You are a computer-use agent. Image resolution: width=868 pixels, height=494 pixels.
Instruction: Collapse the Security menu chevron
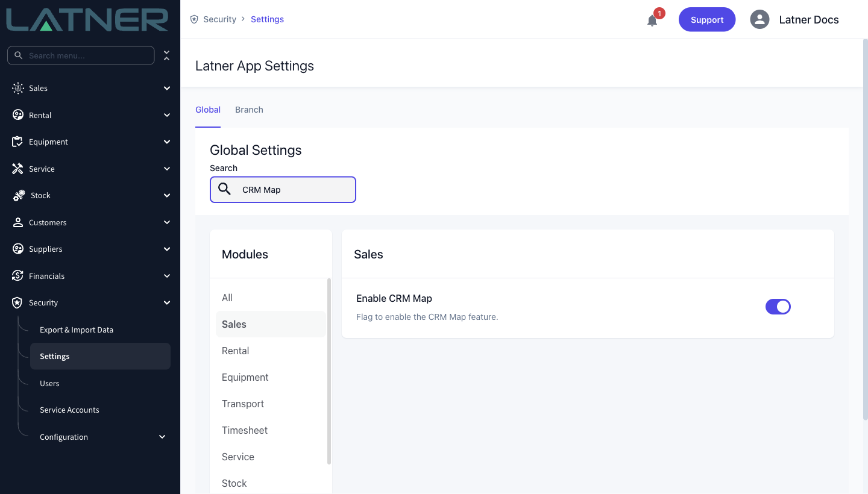pyautogui.click(x=167, y=302)
